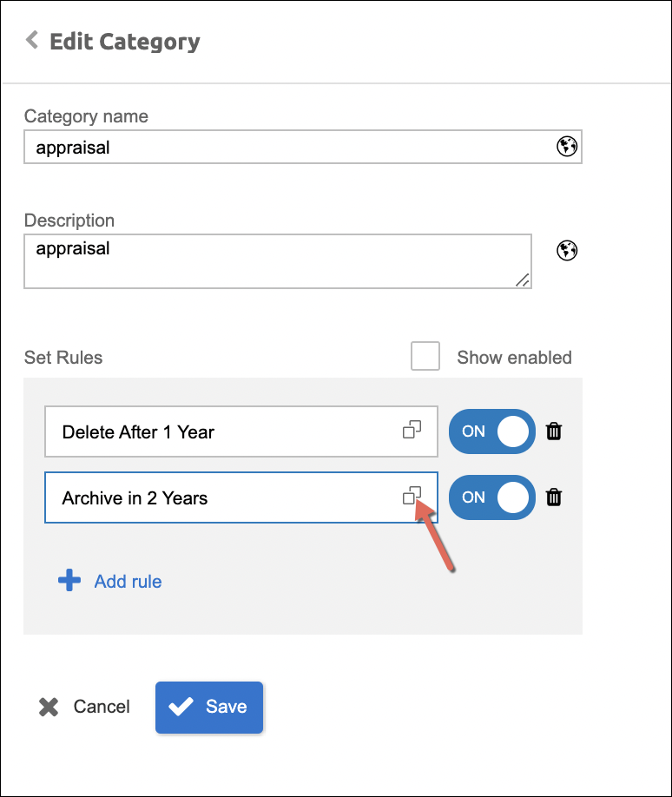This screenshot has width=672, height=797.
Task: Click into the Description text area
Action: (276, 260)
